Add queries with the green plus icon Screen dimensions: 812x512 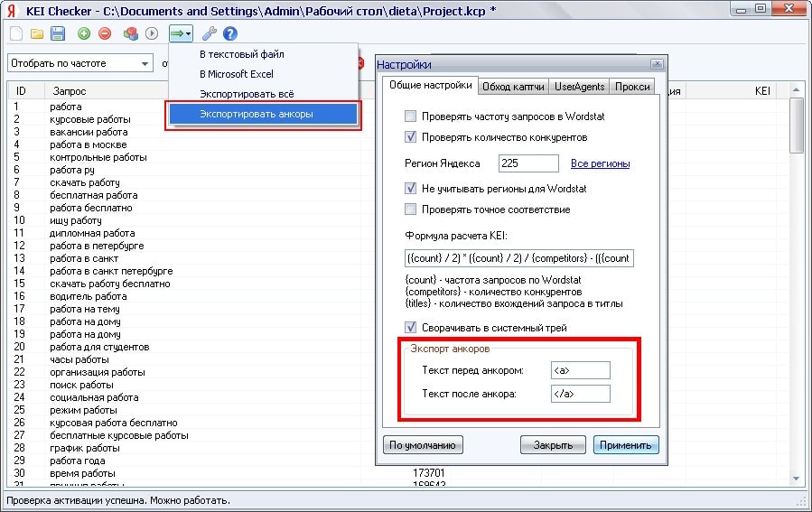[x=84, y=33]
